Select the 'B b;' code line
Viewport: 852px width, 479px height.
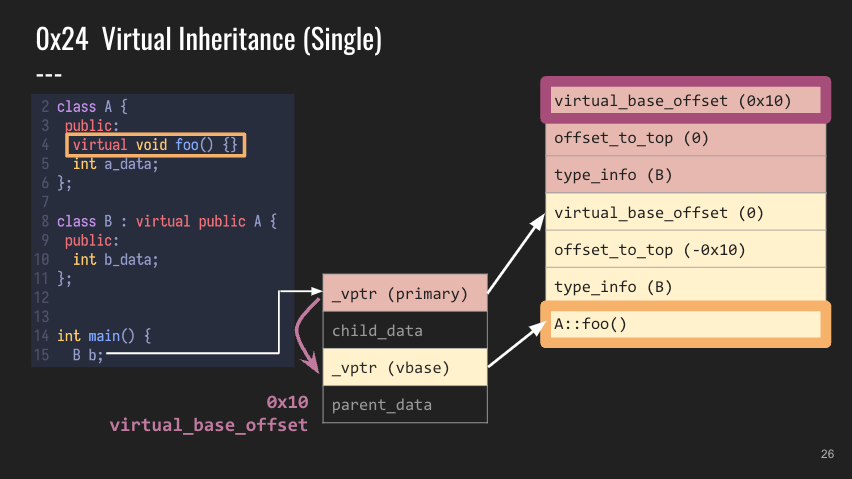click(x=87, y=355)
